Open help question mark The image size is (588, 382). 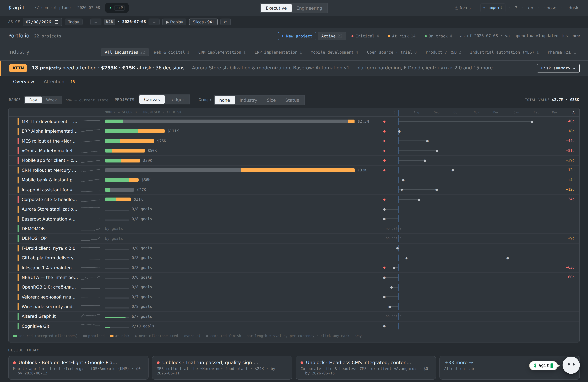(x=516, y=8)
